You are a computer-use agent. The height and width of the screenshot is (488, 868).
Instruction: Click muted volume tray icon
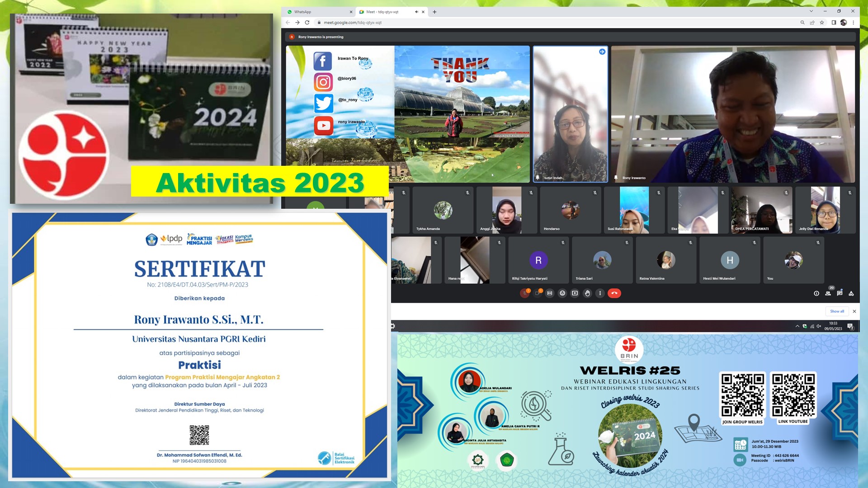pos(819,326)
